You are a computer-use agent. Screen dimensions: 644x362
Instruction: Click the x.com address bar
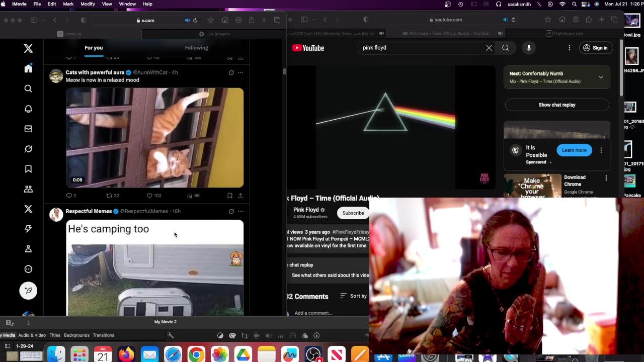point(145,20)
